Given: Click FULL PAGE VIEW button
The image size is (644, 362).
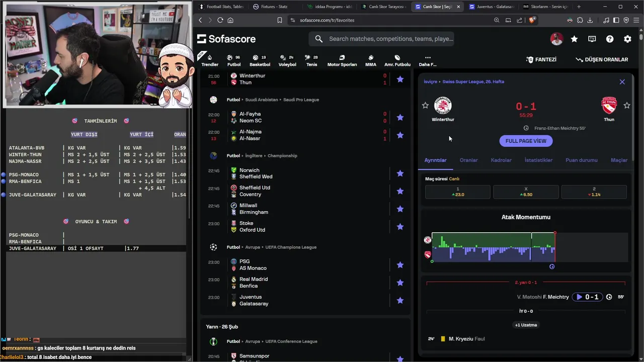Looking at the screenshot, I should point(526,141).
